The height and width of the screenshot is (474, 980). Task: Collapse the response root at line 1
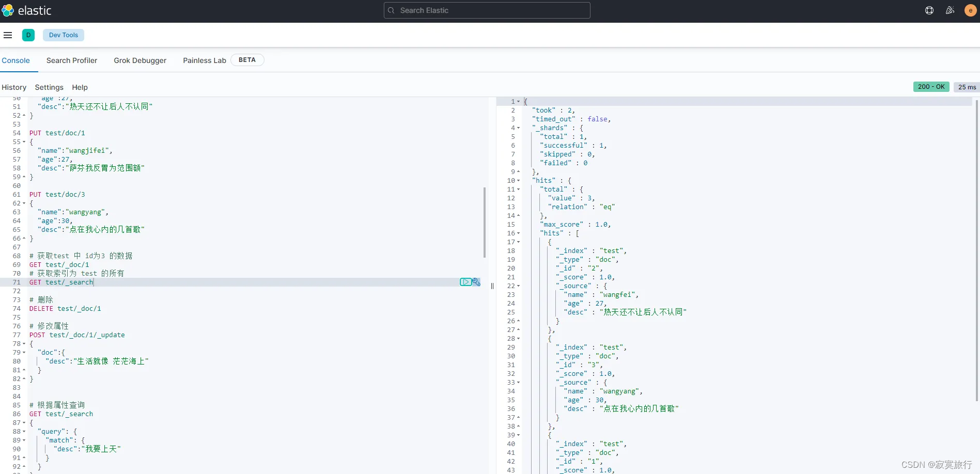click(518, 102)
